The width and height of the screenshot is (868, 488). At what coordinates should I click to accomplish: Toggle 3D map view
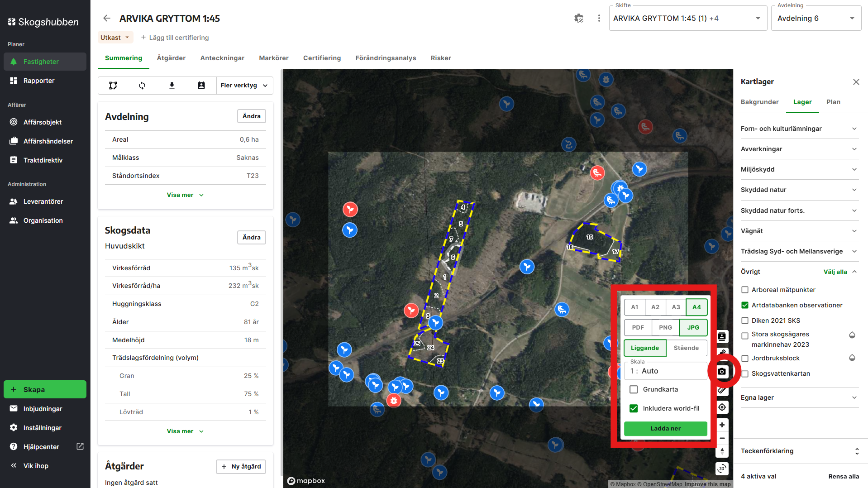722,469
